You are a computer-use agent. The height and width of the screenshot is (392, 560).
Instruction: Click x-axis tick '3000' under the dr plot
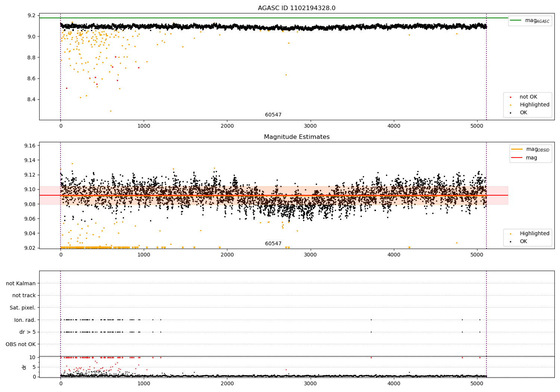pos(311,384)
